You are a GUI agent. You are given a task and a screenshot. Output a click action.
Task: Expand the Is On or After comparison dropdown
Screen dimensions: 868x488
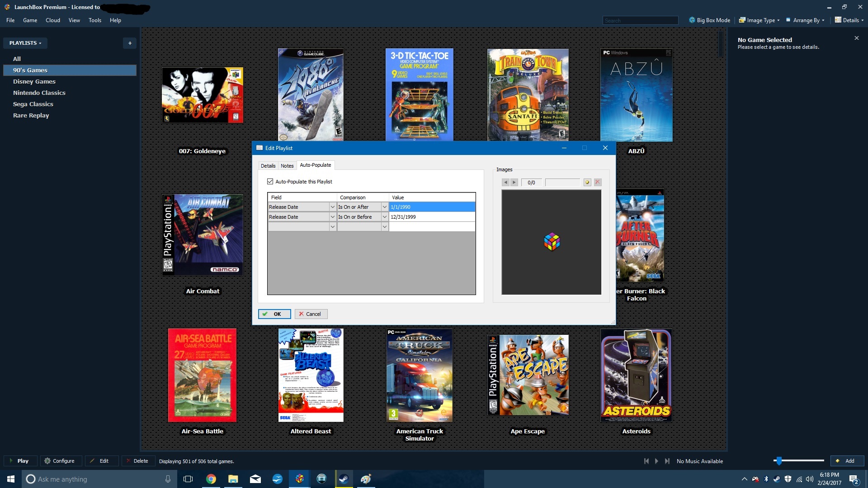click(x=385, y=207)
